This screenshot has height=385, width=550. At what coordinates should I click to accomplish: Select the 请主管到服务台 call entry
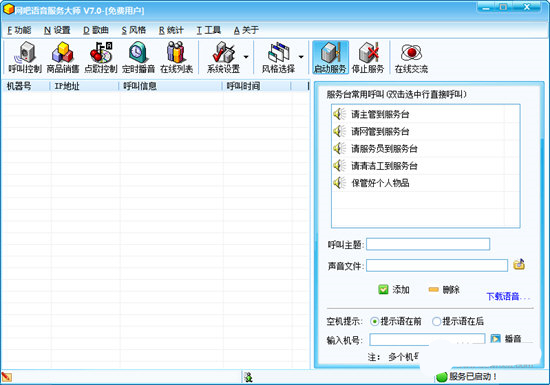point(425,114)
